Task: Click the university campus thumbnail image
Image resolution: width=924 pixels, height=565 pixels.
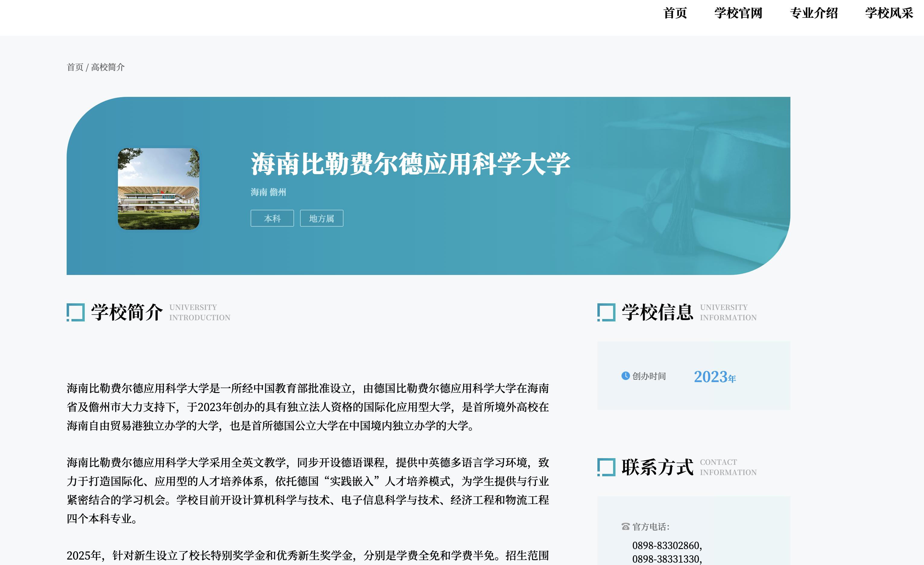Action: [159, 189]
